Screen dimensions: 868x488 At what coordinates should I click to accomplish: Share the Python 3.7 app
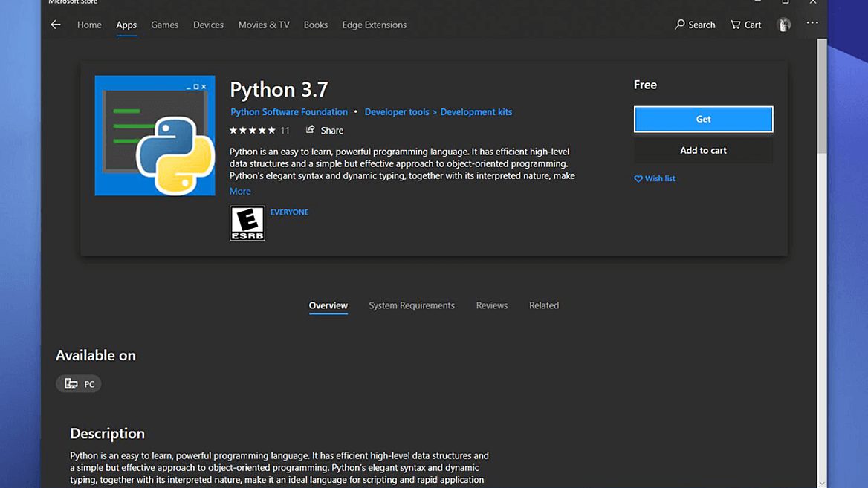pyautogui.click(x=325, y=130)
